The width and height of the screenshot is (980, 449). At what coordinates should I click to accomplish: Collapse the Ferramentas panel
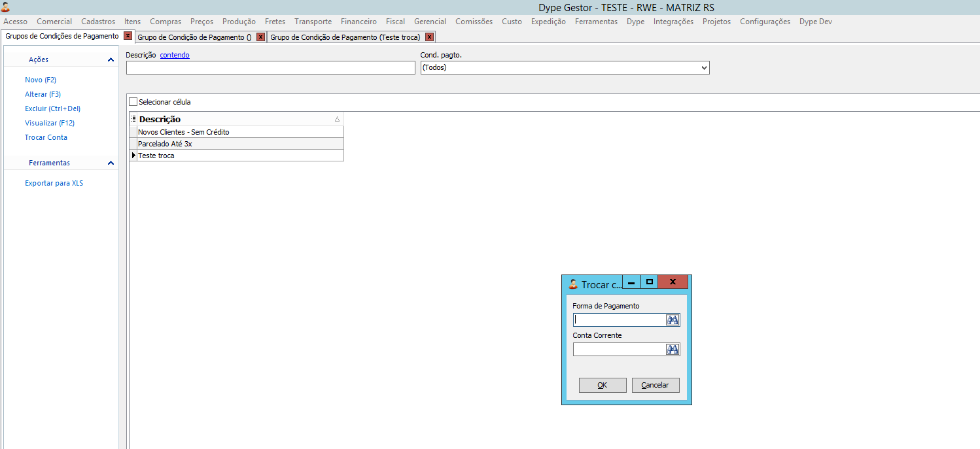(111, 163)
